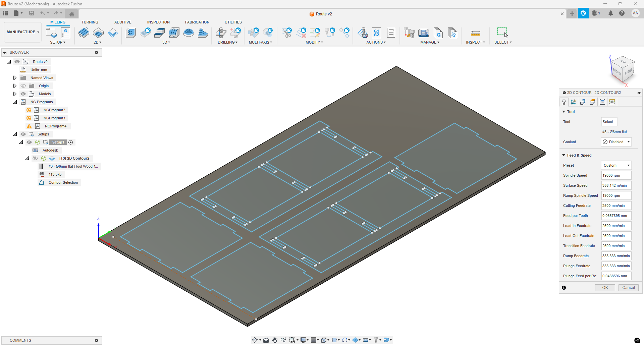Screen dimensions: 644x346
Task: Open the Tool Library icon
Action: (x=409, y=33)
